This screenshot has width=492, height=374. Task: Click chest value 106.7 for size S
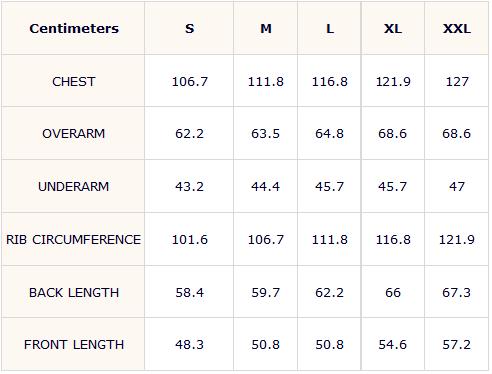pyautogui.click(x=190, y=82)
